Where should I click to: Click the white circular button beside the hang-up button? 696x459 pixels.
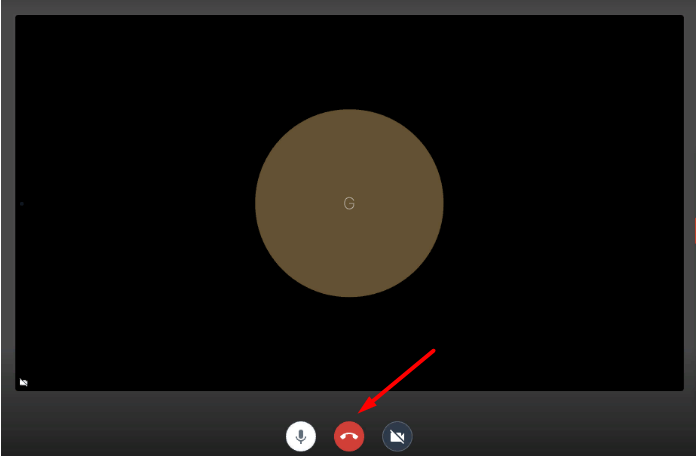pyautogui.click(x=300, y=436)
